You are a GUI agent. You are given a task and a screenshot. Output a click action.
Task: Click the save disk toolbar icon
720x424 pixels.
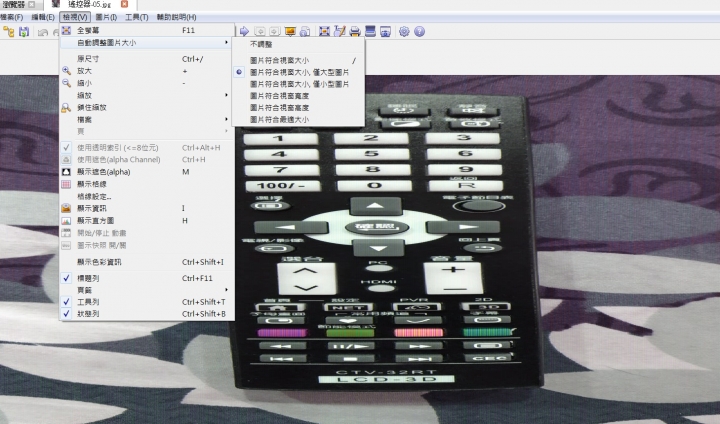coord(23,31)
